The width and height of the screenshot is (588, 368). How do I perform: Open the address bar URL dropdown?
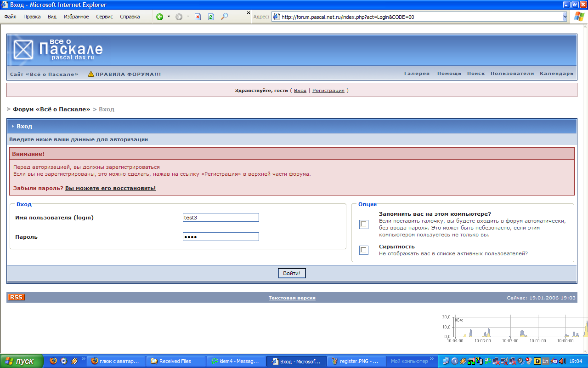pos(565,17)
